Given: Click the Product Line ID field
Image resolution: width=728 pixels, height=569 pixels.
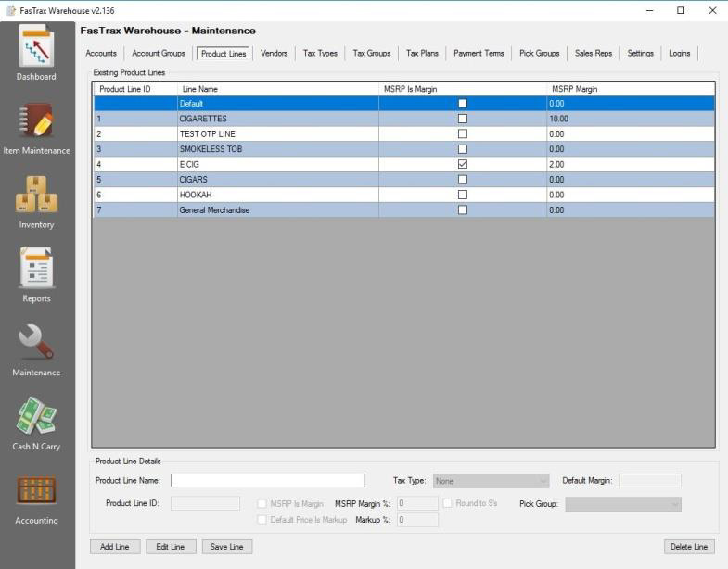Looking at the screenshot, I should click(x=205, y=503).
